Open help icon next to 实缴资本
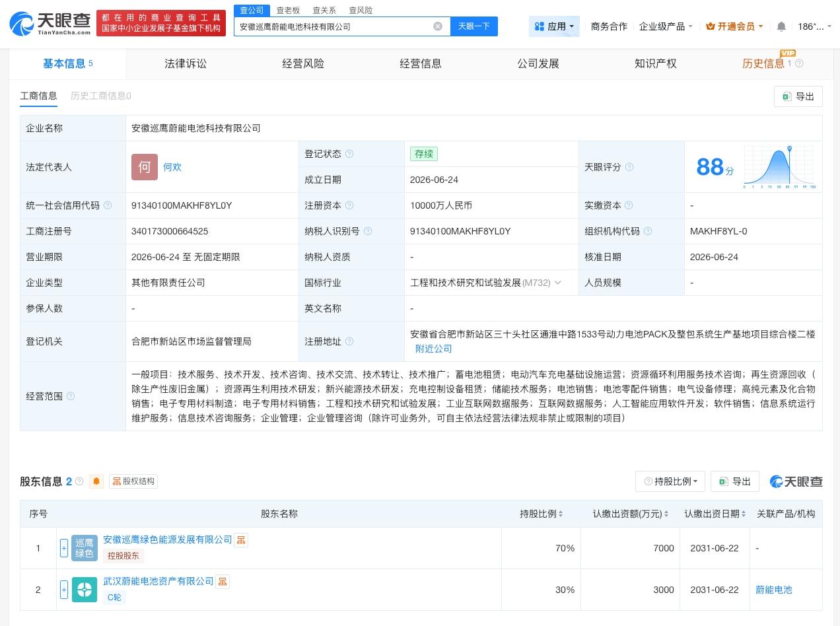Image resolution: width=840 pixels, height=626 pixels. click(629, 205)
